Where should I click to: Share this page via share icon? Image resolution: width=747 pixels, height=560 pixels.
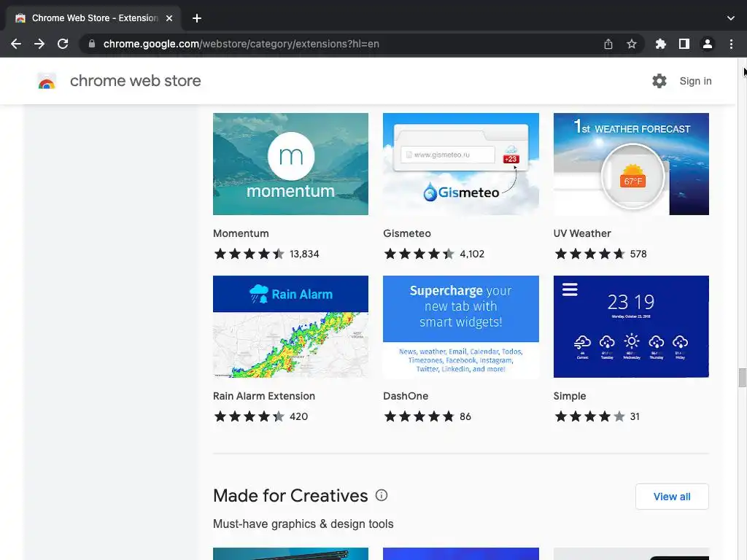608,44
